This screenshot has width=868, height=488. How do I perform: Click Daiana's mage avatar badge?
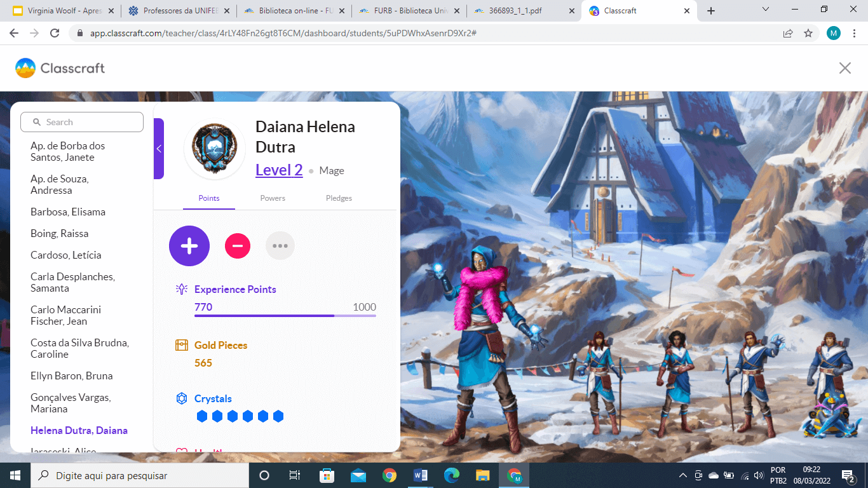(215, 148)
